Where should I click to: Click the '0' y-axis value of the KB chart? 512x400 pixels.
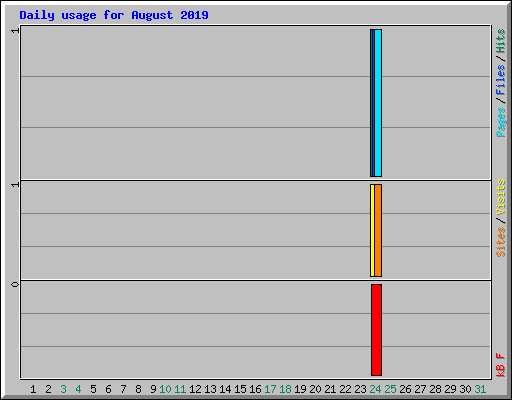(x=15, y=284)
